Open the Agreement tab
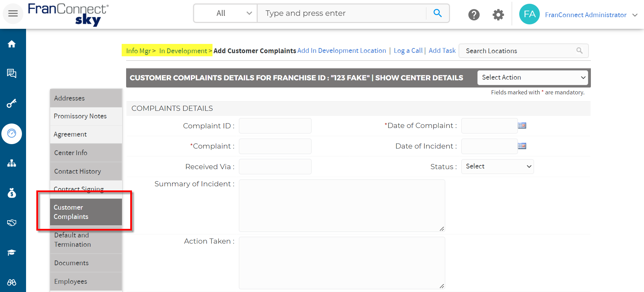The height and width of the screenshot is (292, 644). coord(86,135)
